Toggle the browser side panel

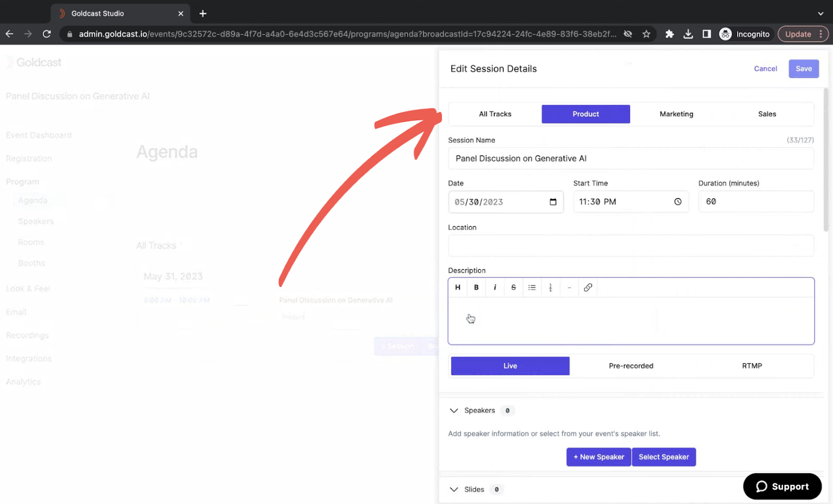tap(706, 34)
